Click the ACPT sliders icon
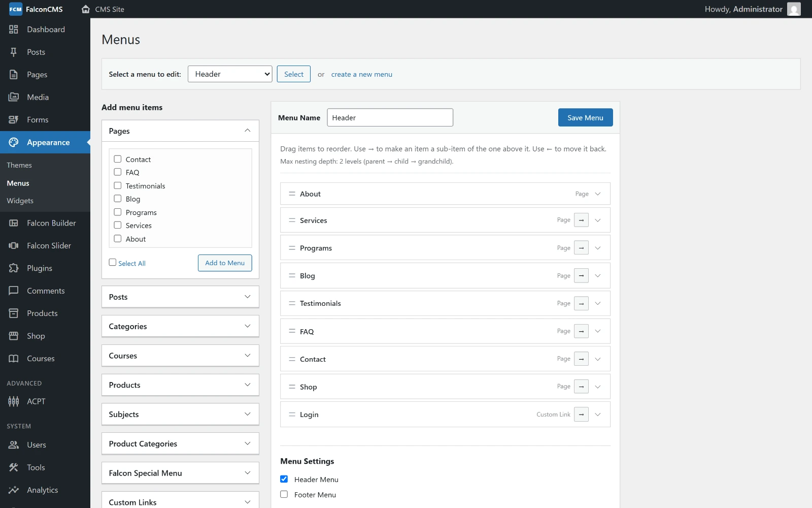This screenshot has width=812, height=508. (x=14, y=401)
